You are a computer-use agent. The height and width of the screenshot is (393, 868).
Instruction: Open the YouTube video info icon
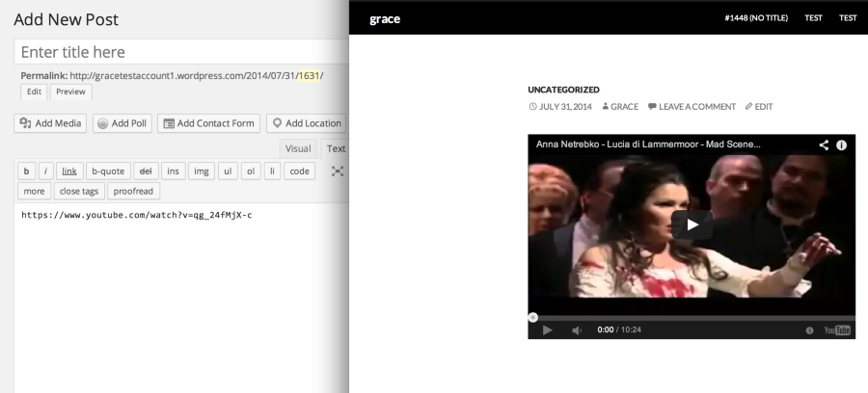tap(841, 144)
